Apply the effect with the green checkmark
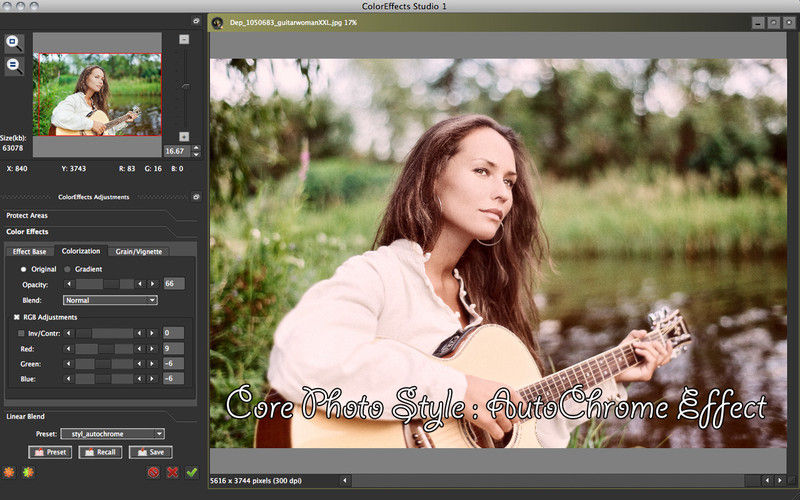 coord(192,472)
